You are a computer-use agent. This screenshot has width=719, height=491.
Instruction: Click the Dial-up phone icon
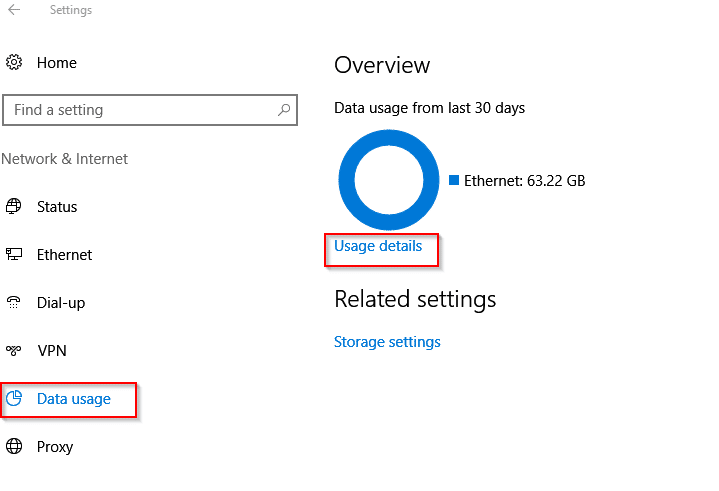[x=14, y=303]
